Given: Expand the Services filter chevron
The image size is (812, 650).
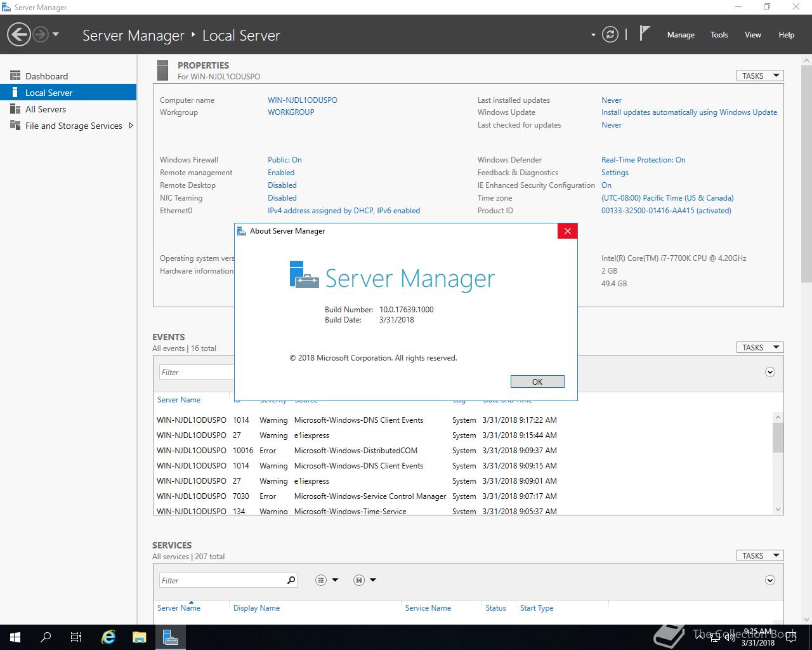Looking at the screenshot, I should point(770,580).
